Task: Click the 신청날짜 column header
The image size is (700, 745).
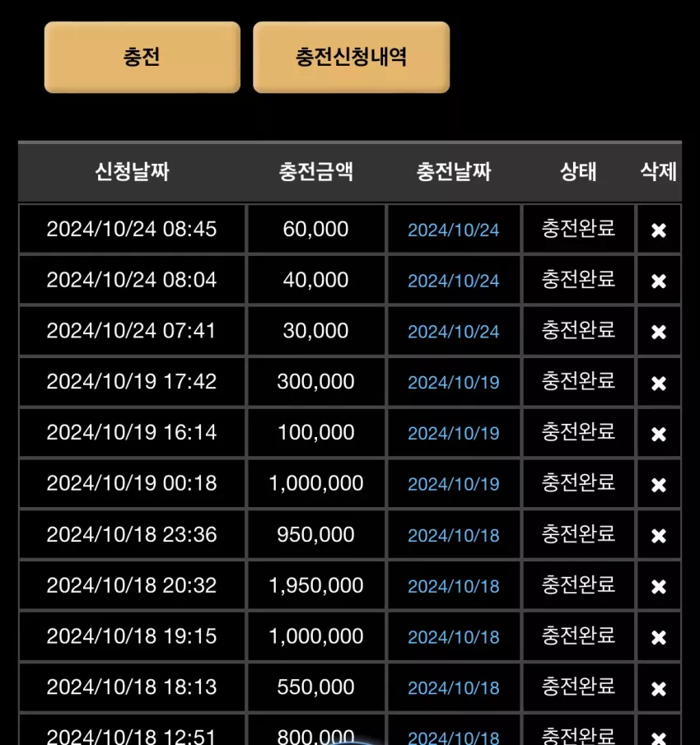Action: click(x=132, y=171)
